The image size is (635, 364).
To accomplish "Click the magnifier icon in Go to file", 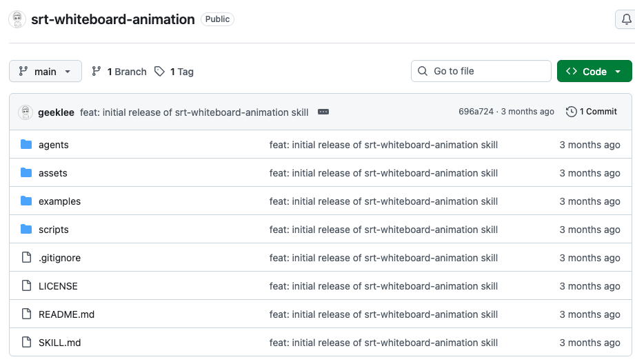I will (x=423, y=71).
